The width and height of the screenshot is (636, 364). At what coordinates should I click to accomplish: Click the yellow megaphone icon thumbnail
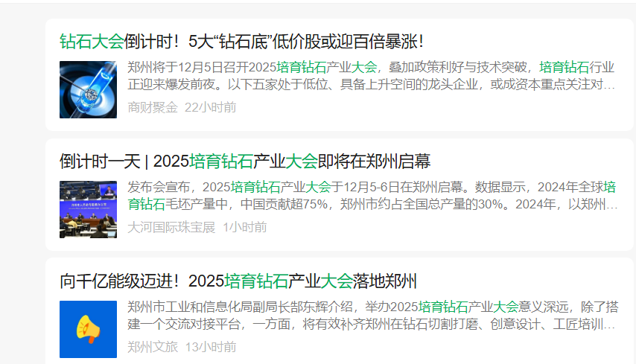(x=88, y=329)
